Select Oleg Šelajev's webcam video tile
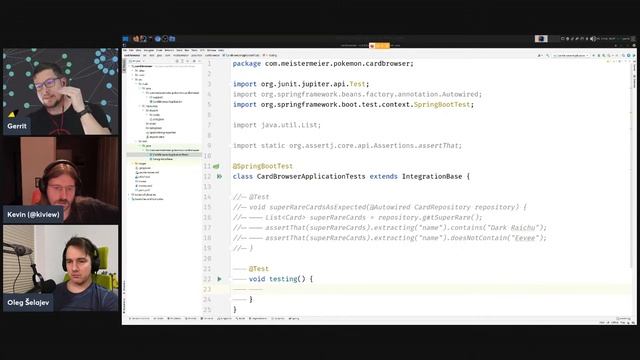Viewport: 640px width, 360px height. coord(60,268)
